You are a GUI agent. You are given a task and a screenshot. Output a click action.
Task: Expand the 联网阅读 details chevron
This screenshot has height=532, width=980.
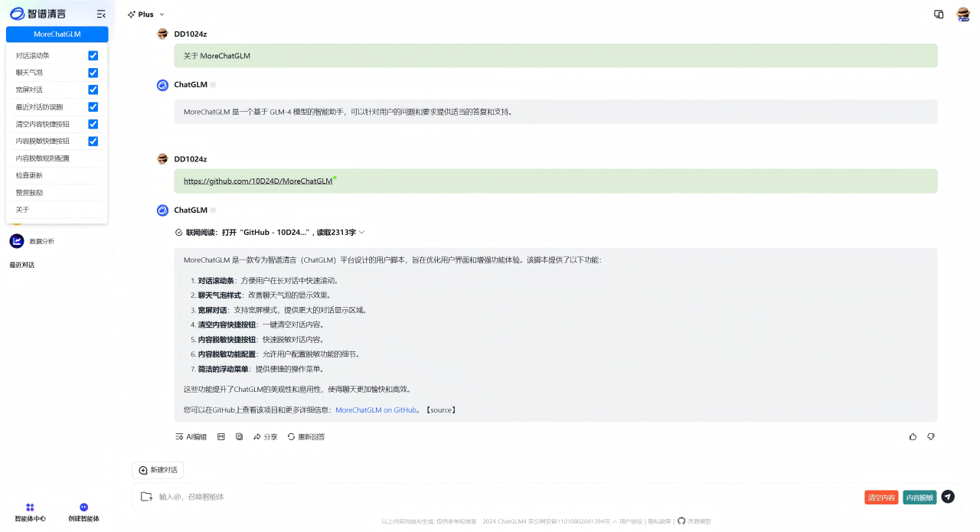362,232
